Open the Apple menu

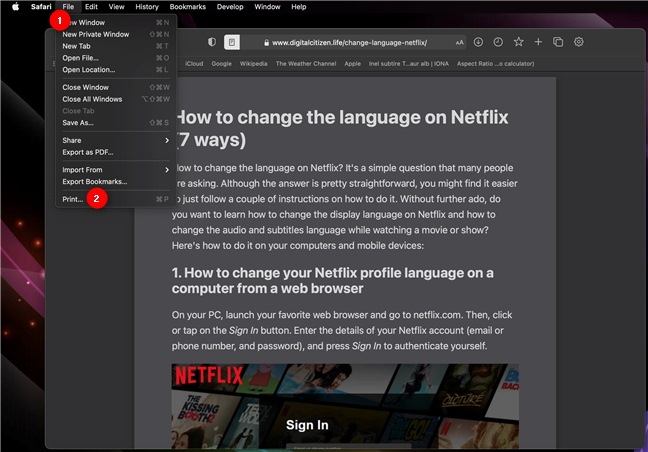tap(15, 7)
